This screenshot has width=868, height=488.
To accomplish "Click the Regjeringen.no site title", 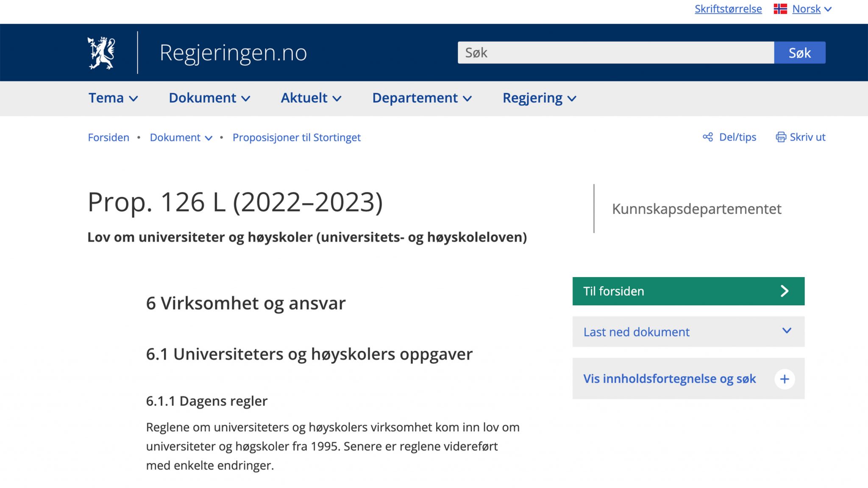I will tap(233, 53).
